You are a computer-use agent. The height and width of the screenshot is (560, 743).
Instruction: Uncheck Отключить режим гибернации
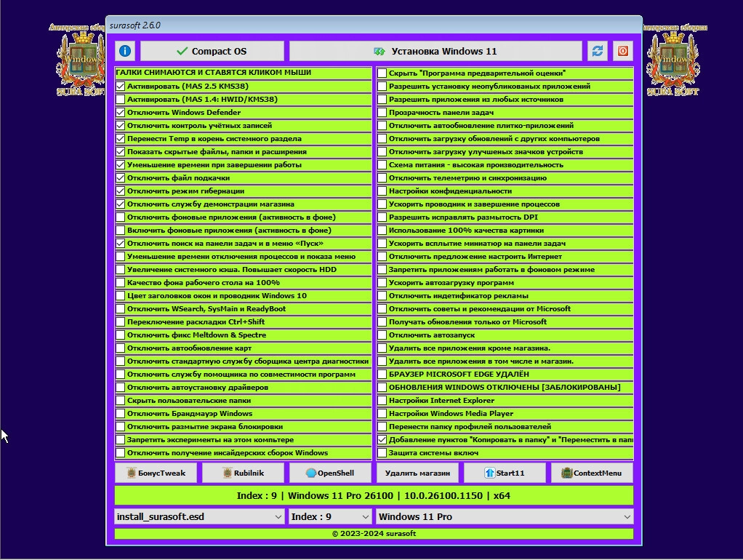pyautogui.click(x=121, y=191)
